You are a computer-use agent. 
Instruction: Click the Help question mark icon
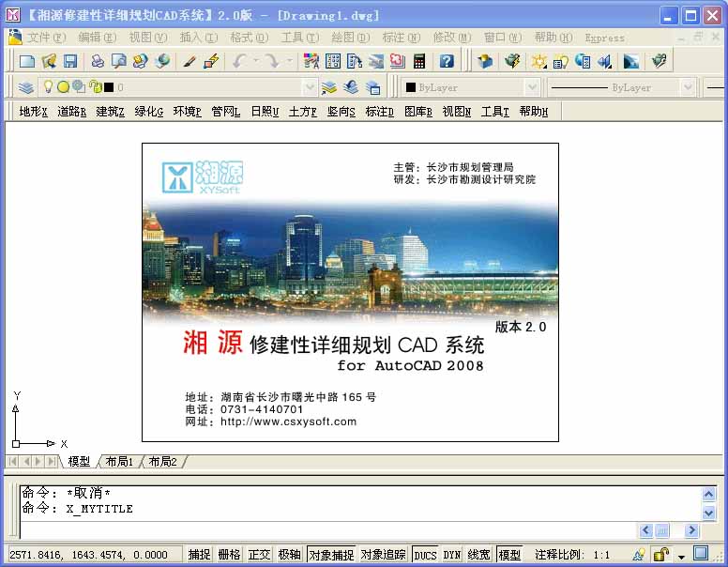[x=447, y=61]
